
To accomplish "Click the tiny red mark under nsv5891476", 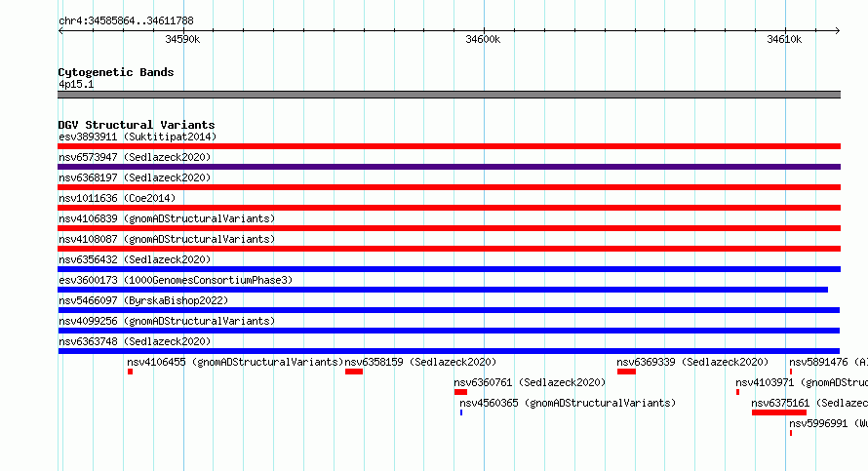I will (x=791, y=372).
